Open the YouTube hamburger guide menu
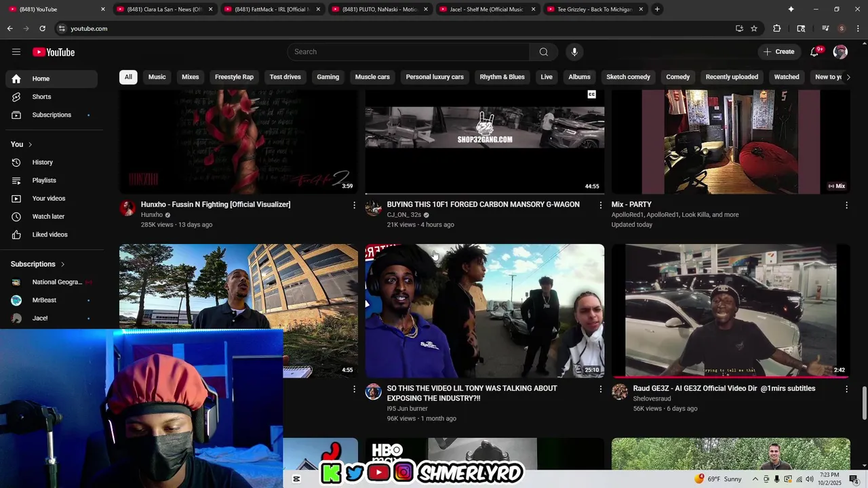The image size is (868, 488). [x=16, y=52]
